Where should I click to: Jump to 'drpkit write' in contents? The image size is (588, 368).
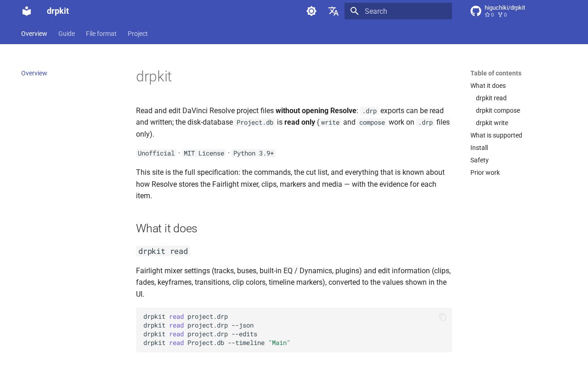(x=492, y=123)
